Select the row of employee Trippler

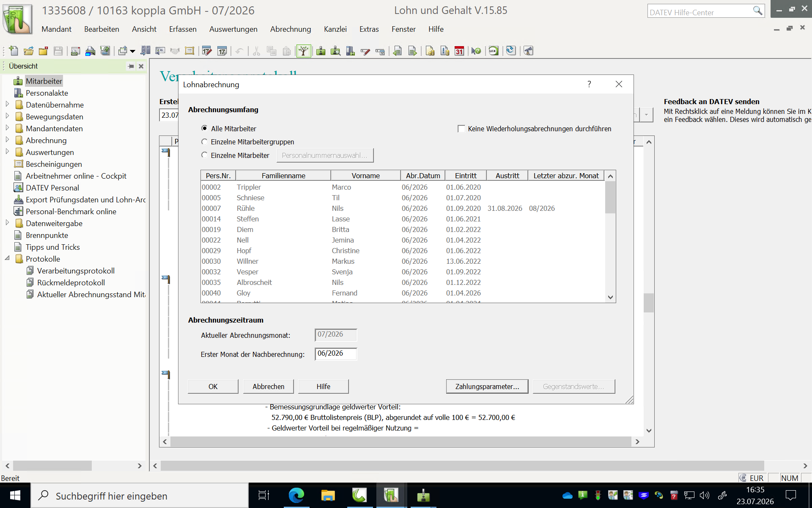pyautogui.click(x=403, y=187)
